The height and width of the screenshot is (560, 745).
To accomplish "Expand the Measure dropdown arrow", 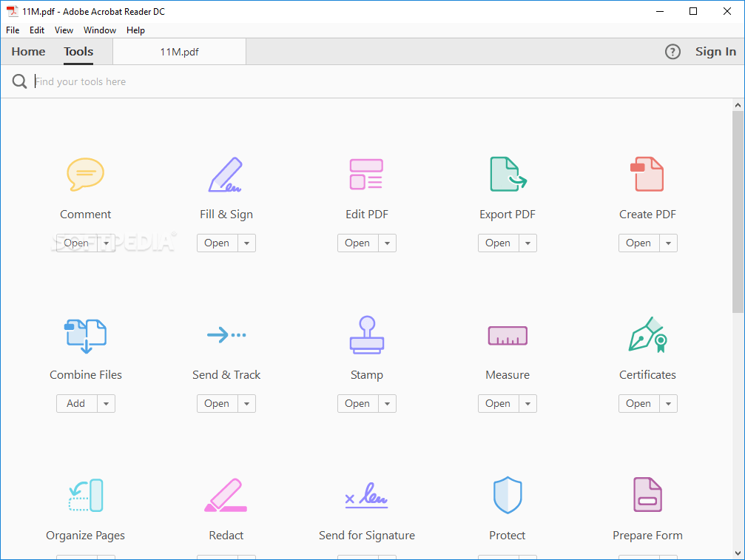I will pyautogui.click(x=528, y=404).
